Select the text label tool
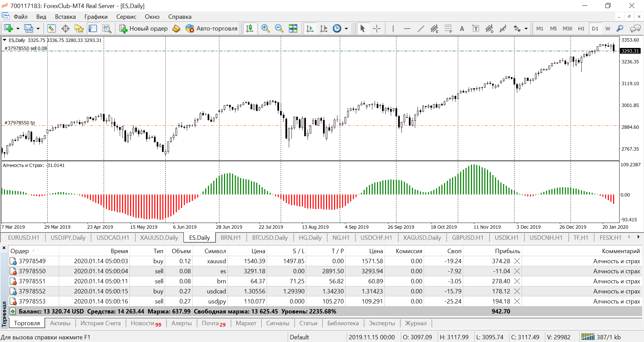 click(476, 28)
